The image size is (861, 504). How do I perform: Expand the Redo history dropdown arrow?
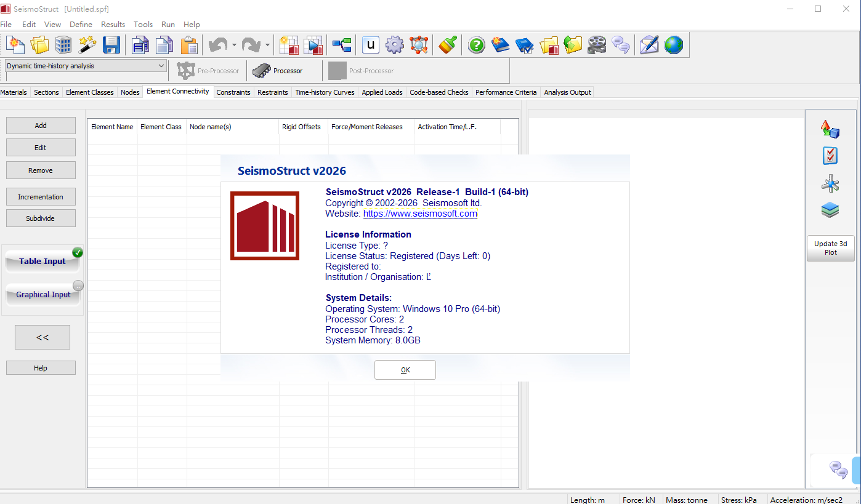click(x=267, y=45)
